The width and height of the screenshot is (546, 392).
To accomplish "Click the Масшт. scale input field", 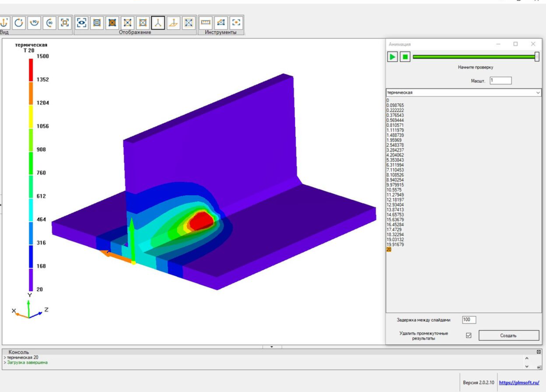I will click(x=500, y=80).
